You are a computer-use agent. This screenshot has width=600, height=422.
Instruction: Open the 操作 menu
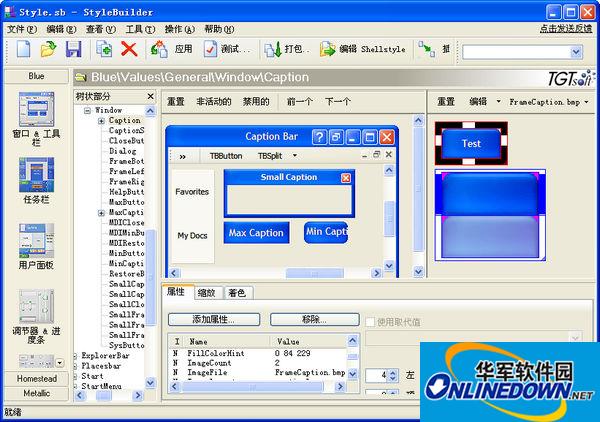(179, 29)
